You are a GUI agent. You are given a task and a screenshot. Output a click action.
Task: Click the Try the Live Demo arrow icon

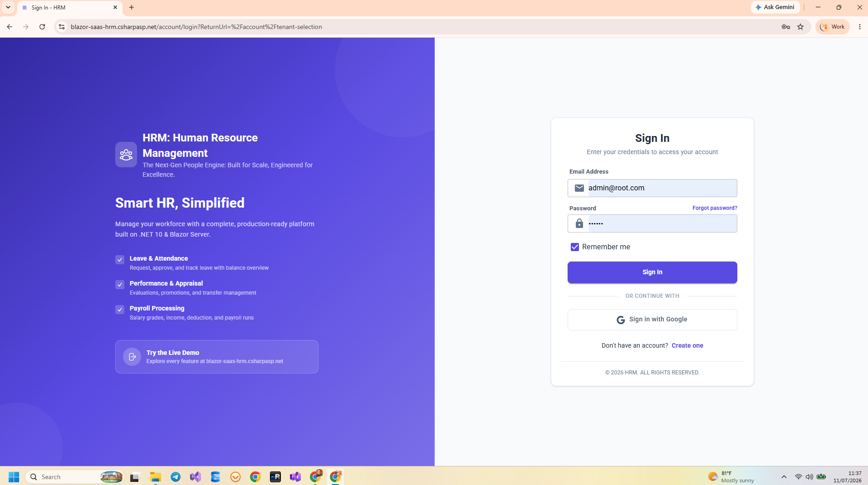132,357
